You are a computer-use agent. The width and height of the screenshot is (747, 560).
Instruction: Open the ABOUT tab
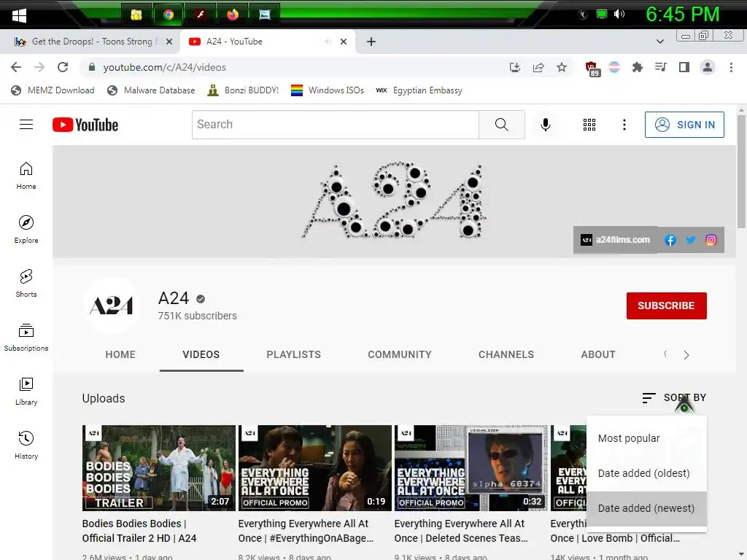pyautogui.click(x=598, y=355)
